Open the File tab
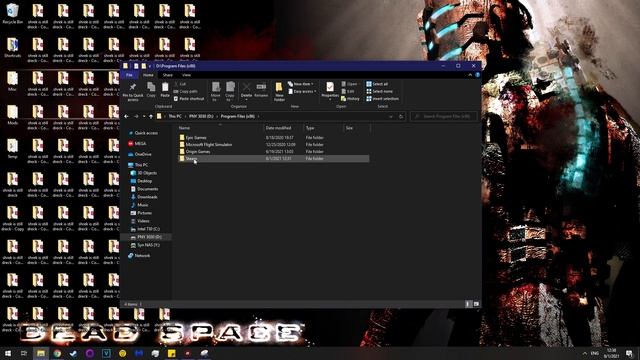This screenshot has height=360, width=640. click(129, 75)
